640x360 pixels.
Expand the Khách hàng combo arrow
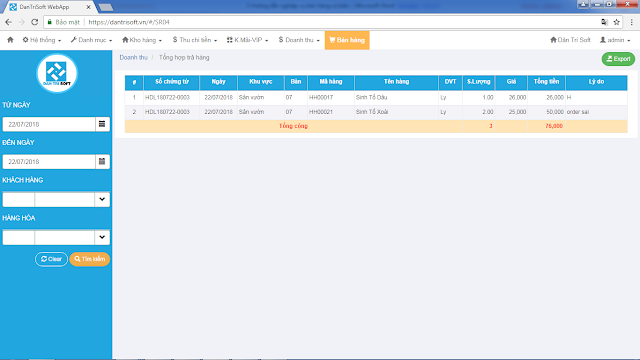pos(102,199)
